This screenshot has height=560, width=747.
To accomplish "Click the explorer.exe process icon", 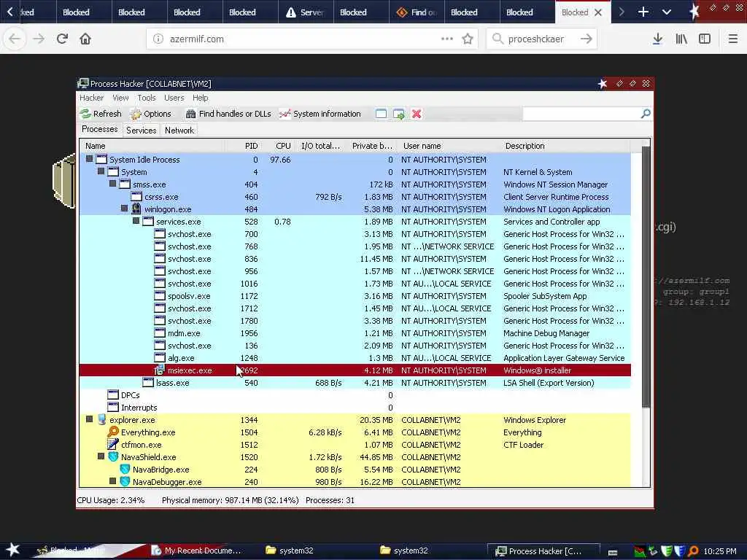I will point(101,419).
